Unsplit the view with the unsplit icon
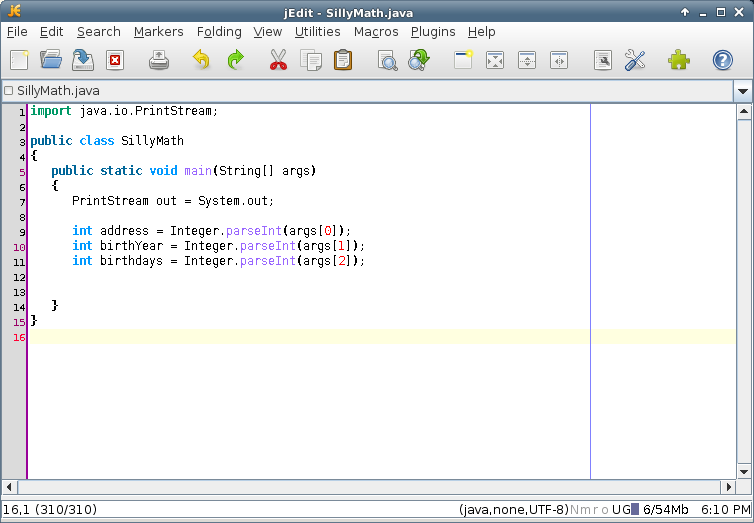Viewport: 754px width, 523px height. pyautogui.click(x=495, y=61)
